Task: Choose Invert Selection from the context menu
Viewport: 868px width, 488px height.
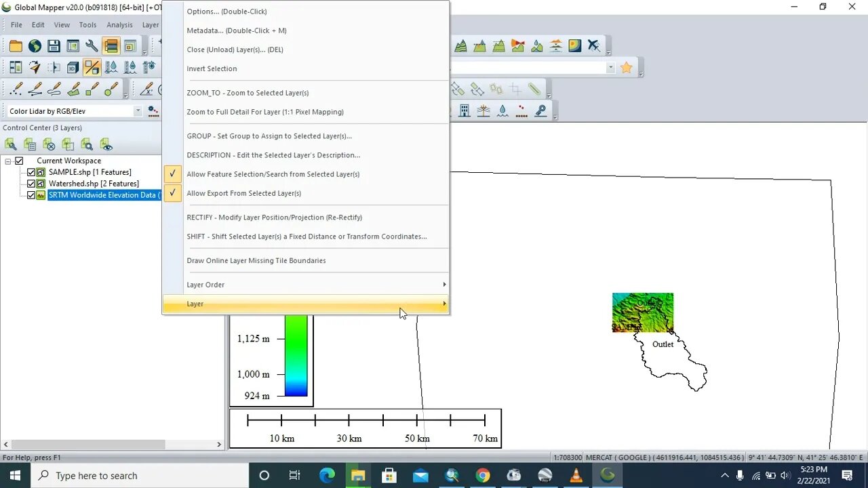Action: point(212,68)
